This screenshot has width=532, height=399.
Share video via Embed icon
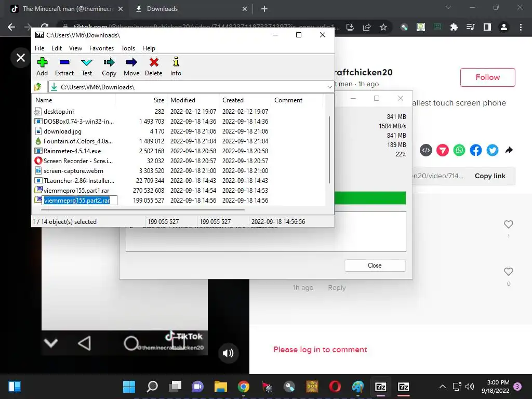[426, 150]
